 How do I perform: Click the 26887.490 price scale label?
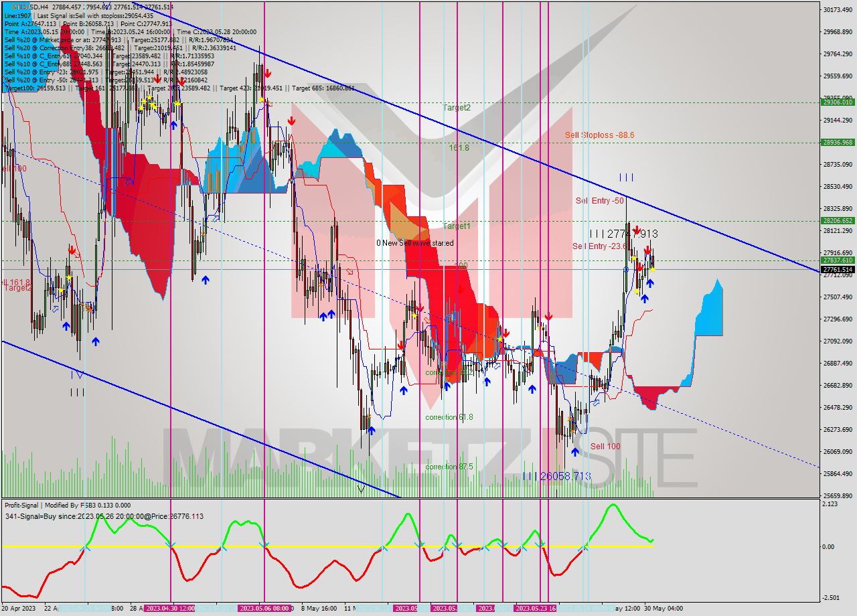tap(838, 363)
